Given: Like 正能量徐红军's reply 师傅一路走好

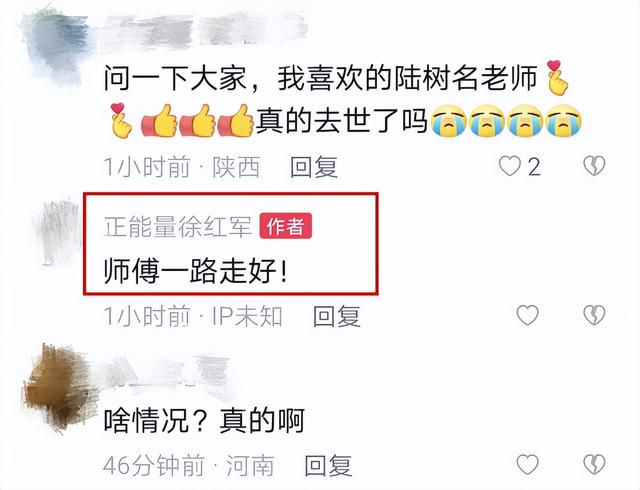Looking at the screenshot, I should click(527, 315).
